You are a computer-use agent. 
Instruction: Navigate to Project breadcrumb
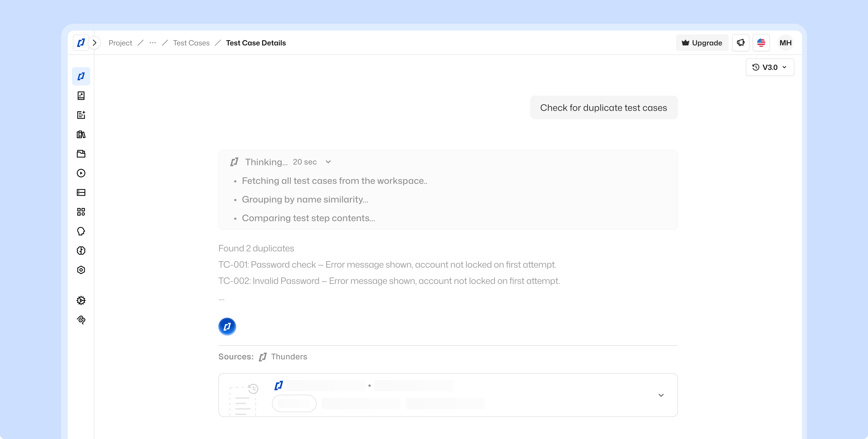coord(120,43)
